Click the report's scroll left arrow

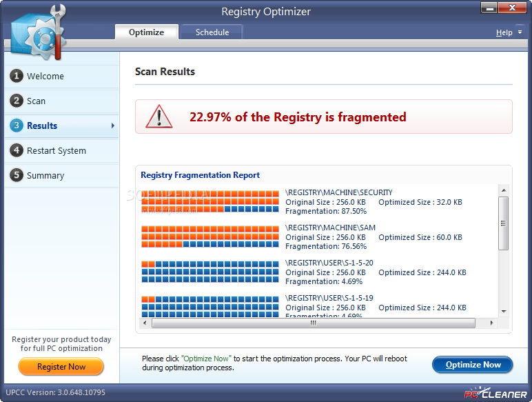tap(145, 323)
